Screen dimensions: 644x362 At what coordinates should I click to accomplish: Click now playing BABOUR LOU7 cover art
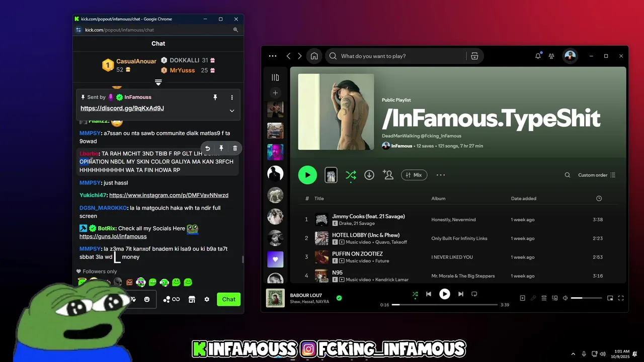coord(275,298)
